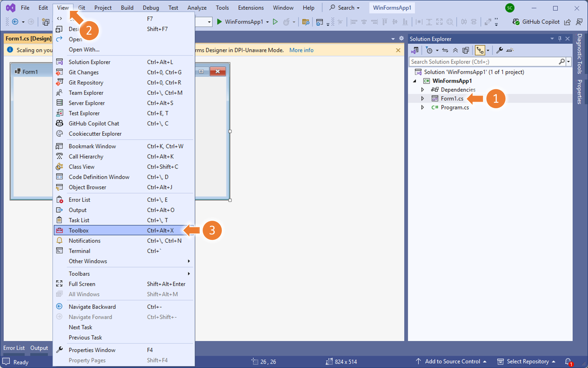Click the document well settings gear icon

point(401,38)
